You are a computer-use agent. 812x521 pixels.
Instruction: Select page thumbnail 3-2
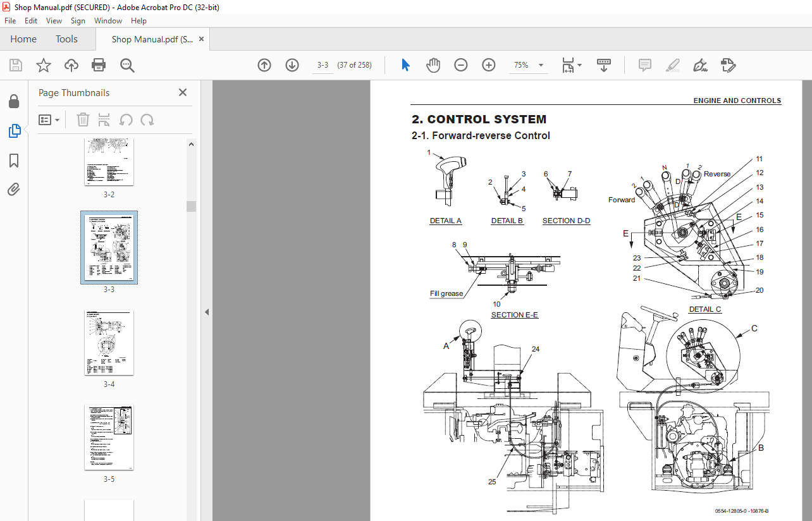[x=109, y=162]
